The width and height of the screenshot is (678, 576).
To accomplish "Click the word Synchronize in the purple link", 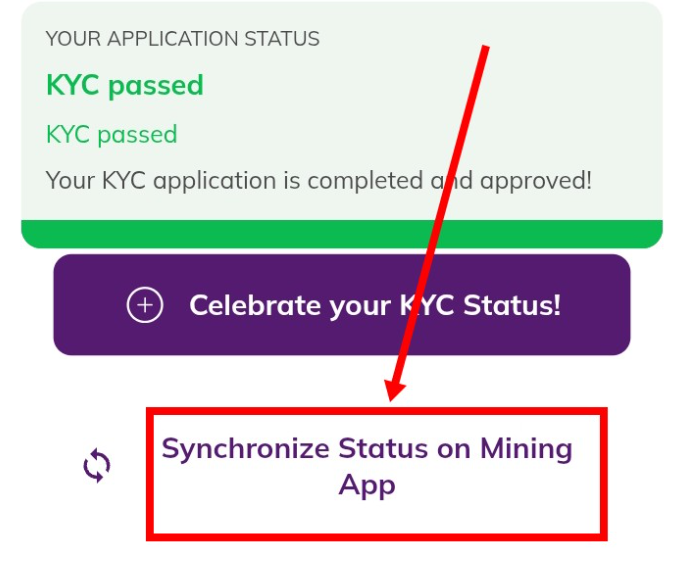I will [x=245, y=450].
